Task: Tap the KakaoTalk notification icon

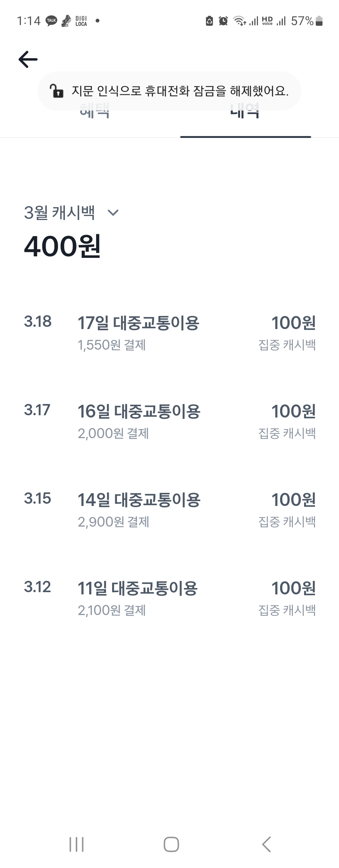Action: (x=51, y=21)
